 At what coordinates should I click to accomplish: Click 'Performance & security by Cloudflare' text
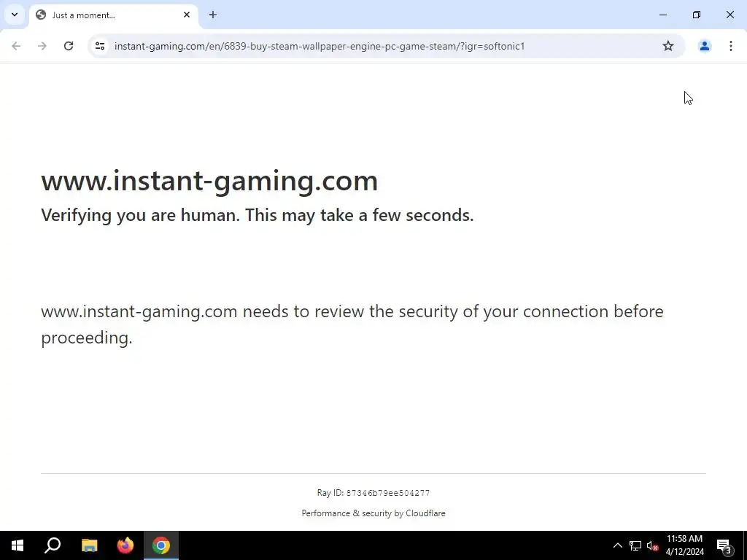[x=373, y=513]
